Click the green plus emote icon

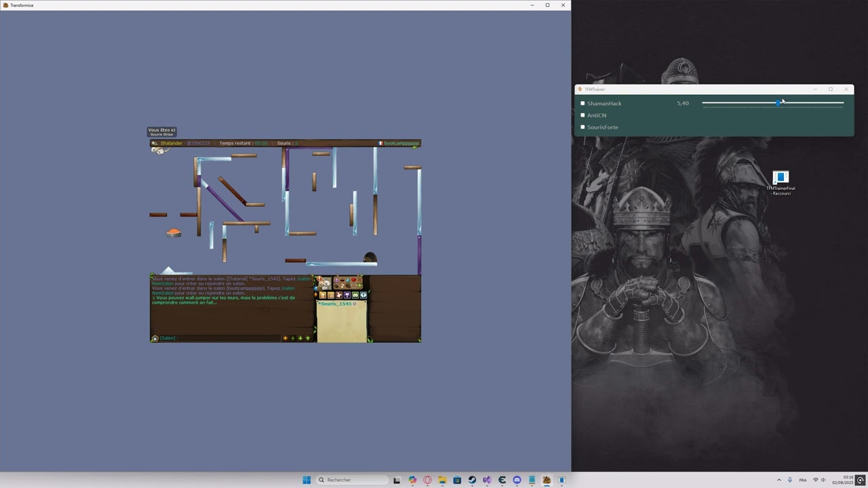tap(359, 285)
